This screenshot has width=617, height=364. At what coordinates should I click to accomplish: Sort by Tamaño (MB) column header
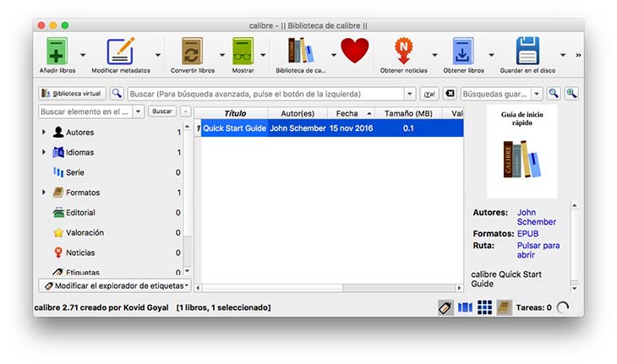point(408,113)
